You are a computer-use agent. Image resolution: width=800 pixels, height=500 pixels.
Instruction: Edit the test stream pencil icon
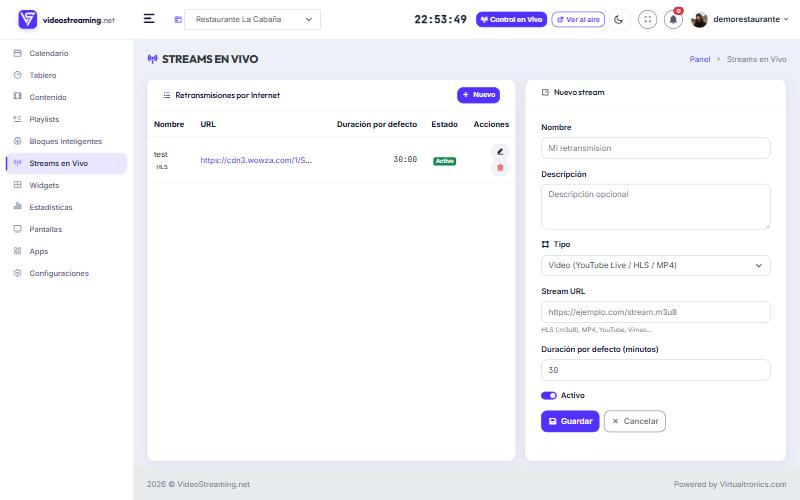(x=500, y=152)
